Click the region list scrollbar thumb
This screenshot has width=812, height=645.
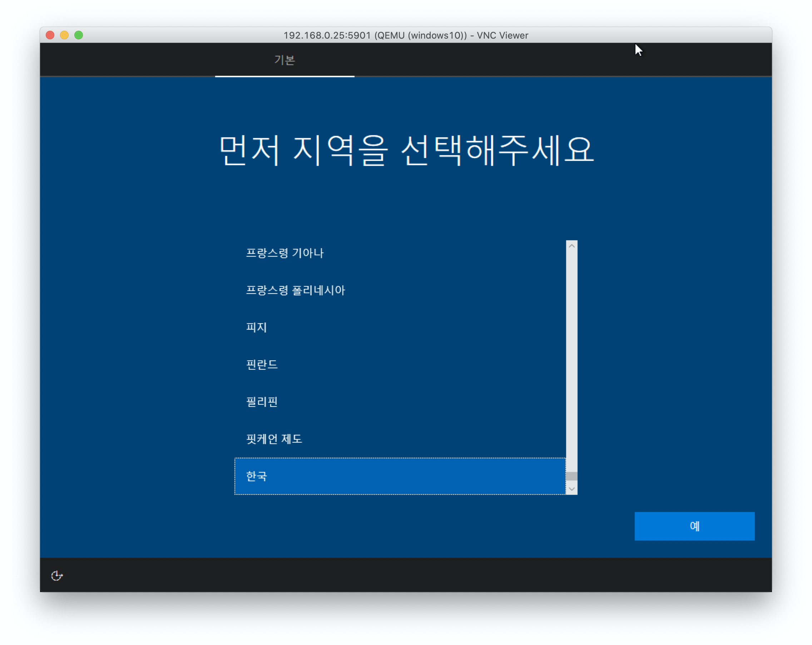(571, 476)
